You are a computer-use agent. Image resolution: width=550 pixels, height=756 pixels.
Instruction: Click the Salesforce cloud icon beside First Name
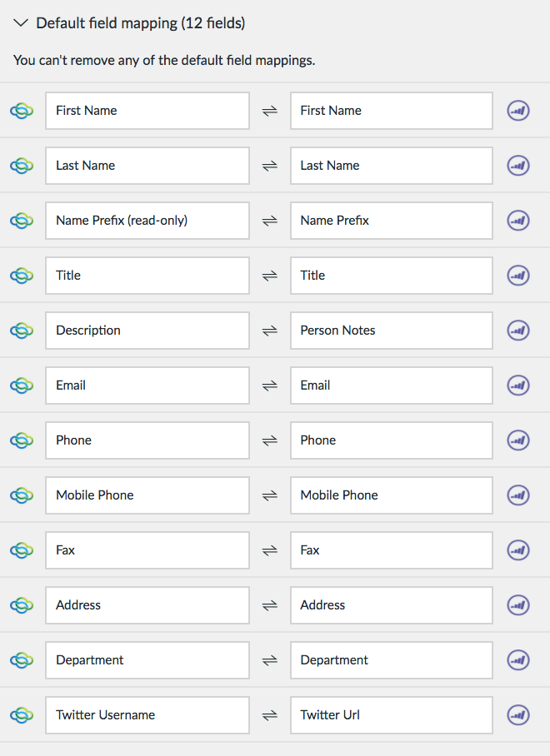22,111
